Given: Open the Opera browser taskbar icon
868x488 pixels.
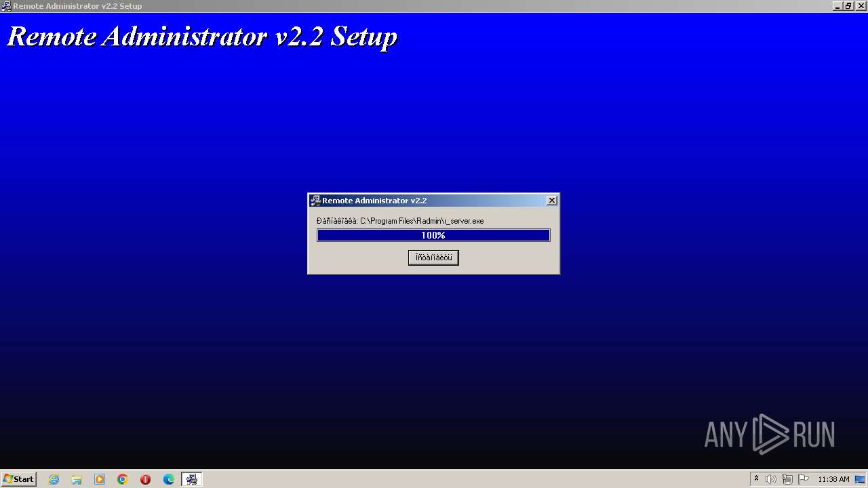Looking at the screenshot, I should (145, 479).
